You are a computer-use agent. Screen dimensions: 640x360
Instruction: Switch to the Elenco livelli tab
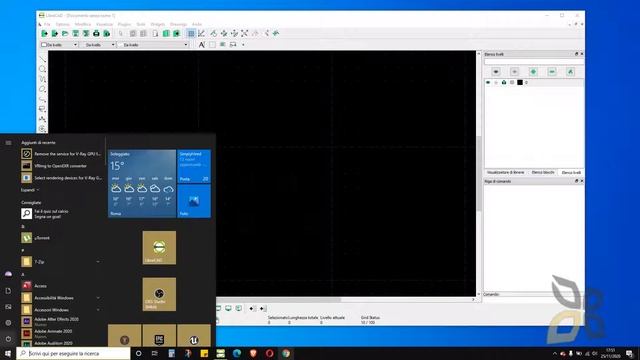[x=571, y=173]
